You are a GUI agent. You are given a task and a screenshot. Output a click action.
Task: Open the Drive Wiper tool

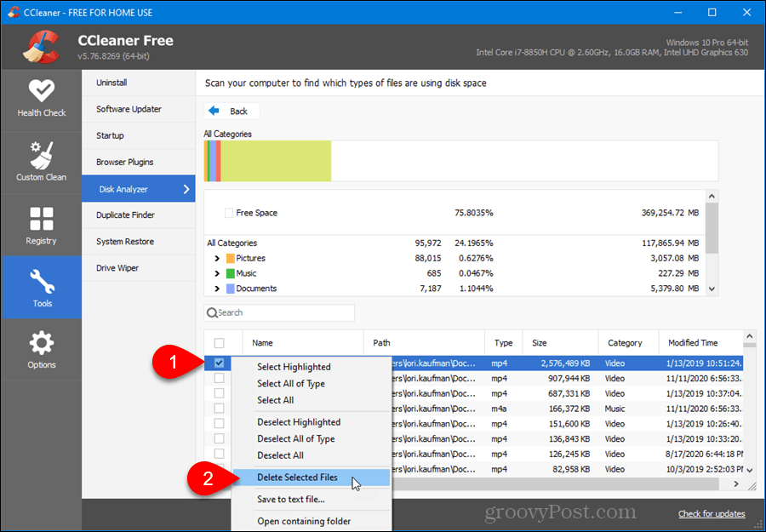[x=139, y=268]
